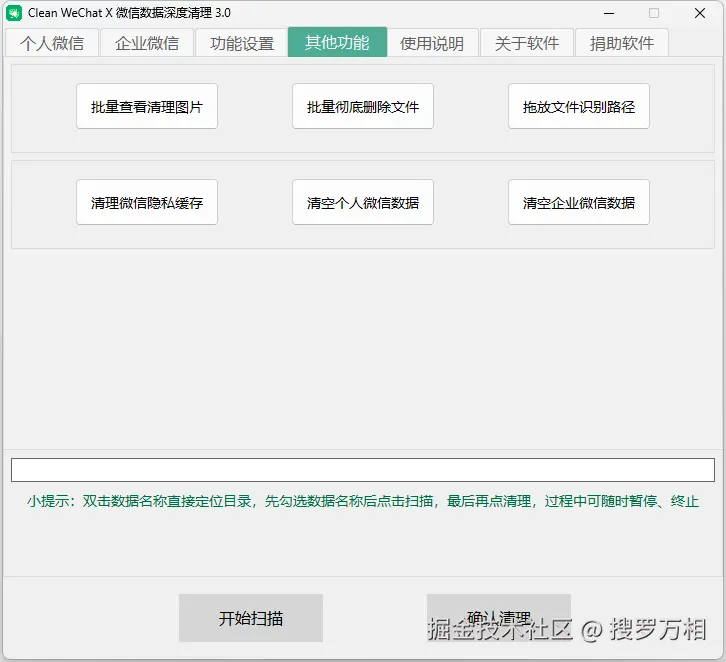Click the title text Clean WeChat X 微信数据深度清理 3.0
Viewport: 726px width, 662px height.
point(129,13)
